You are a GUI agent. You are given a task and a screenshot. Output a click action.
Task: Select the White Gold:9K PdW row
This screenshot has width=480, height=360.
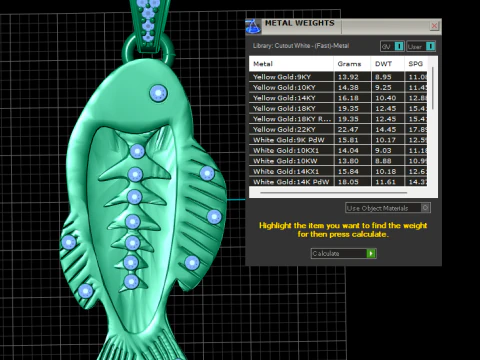tap(338, 140)
